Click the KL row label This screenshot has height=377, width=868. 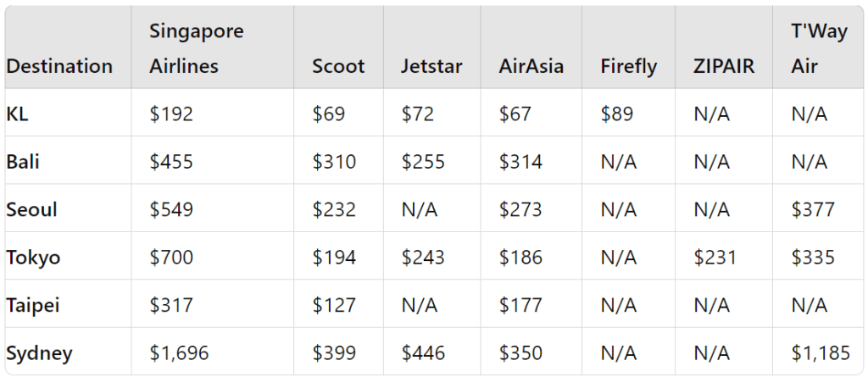pyautogui.click(x=17, y=114)
